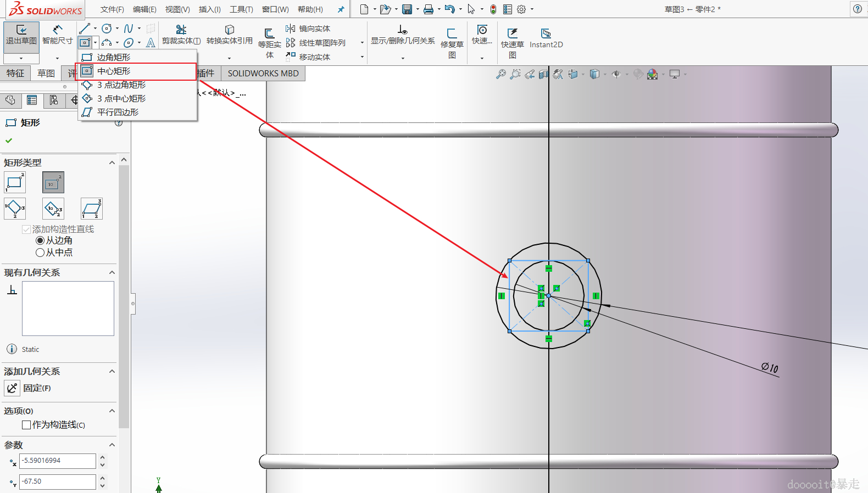Click the 退出草图 exit sketch icon
The height and width of the screenshot is (493, 868).
pos(21,30)
